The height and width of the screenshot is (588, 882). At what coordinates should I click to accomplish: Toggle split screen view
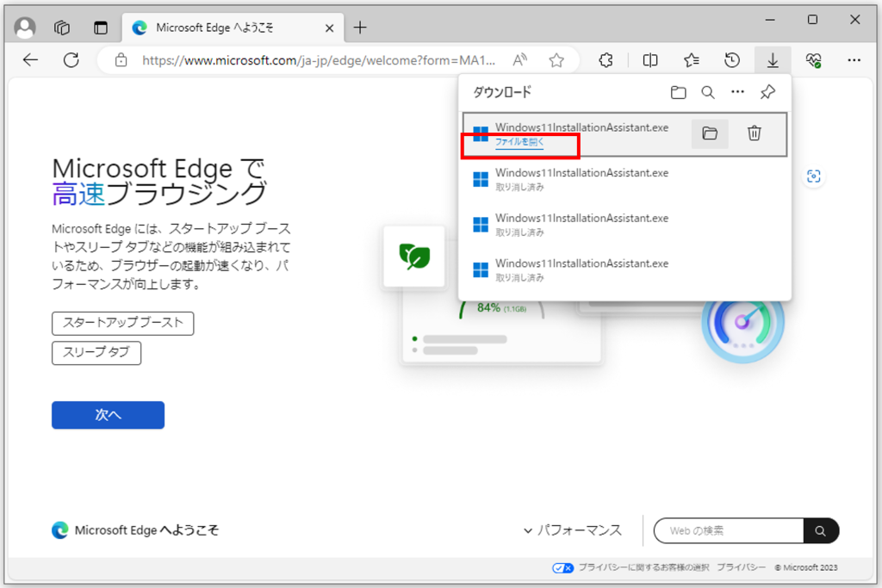(x=650, y=60)
